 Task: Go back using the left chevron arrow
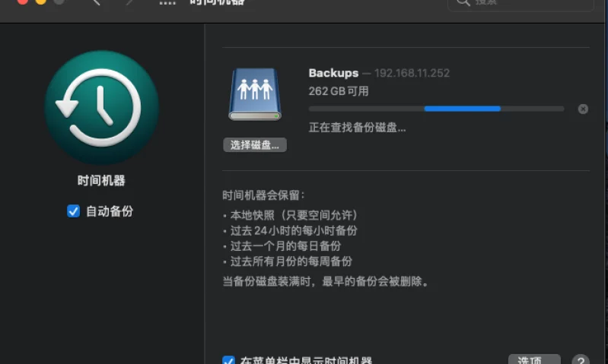tap(96, 2)
